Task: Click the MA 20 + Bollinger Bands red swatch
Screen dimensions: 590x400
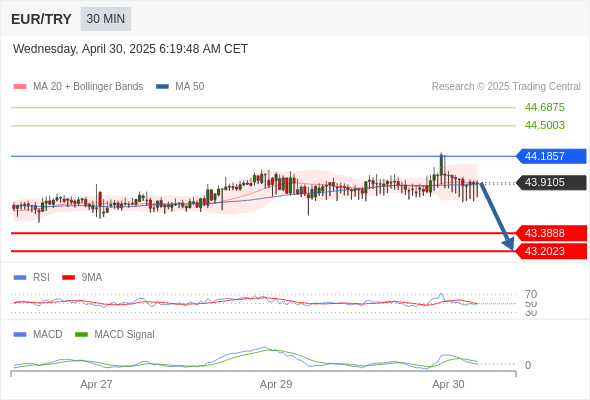Action: pyautogui.click(x=20, y=87)
